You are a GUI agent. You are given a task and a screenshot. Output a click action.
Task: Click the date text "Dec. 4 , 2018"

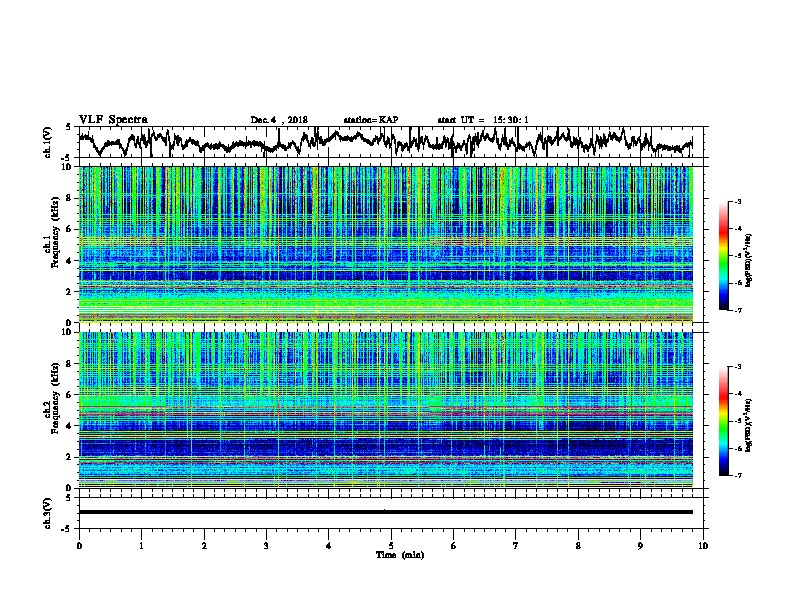tap(279, 120)
